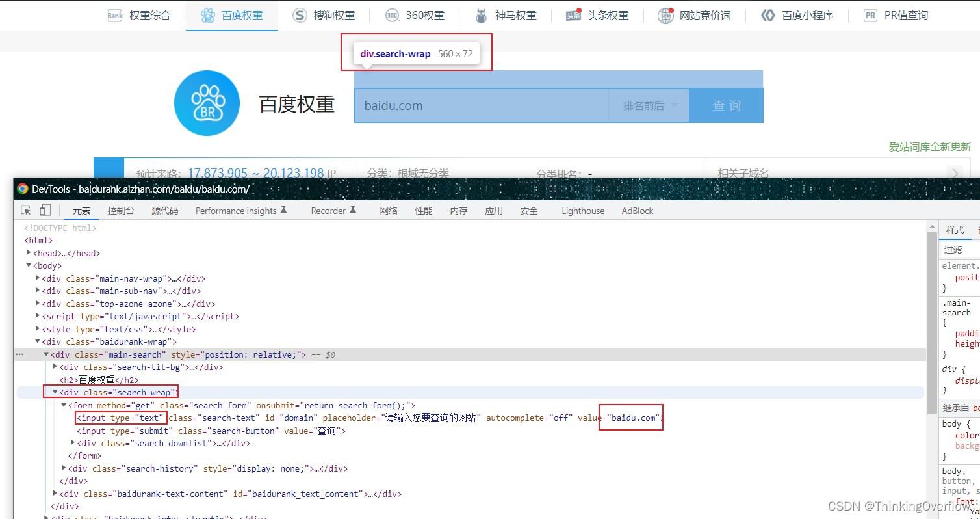Viewport: 980px width, 519px height.
Task: Collapse the baidurank-wrap div
Action: click(x=38, y=341)
